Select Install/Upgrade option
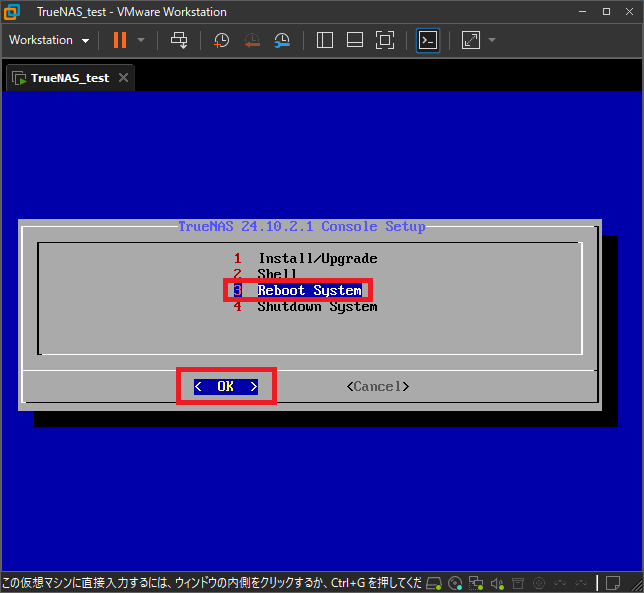The width and height of the screenshot is (644, 593). [x=306, y=258]
